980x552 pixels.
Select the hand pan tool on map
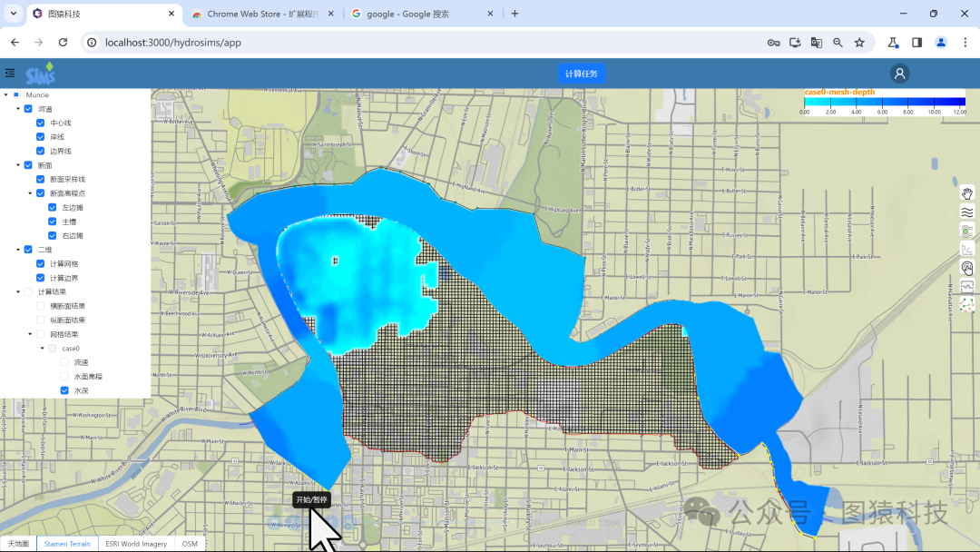coord(967,193)
